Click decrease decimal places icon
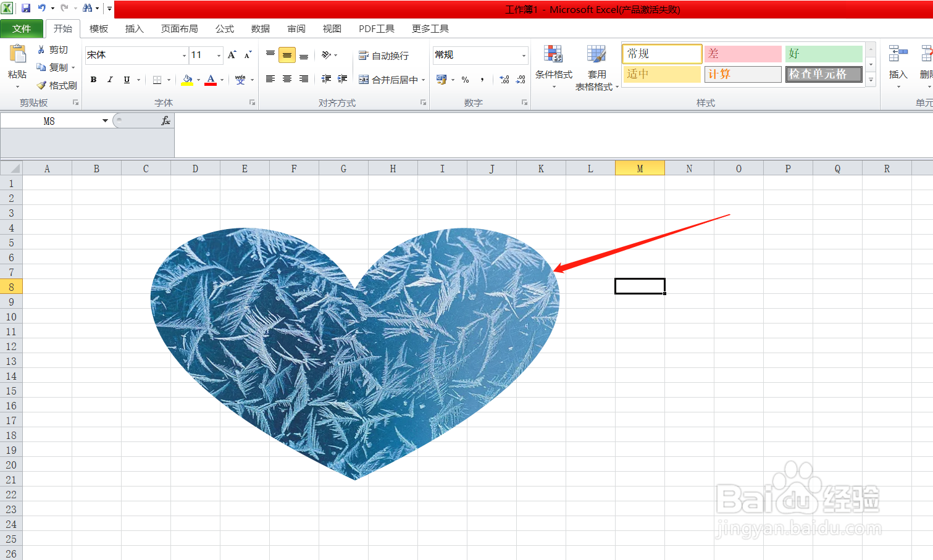 tap(521, 80)
